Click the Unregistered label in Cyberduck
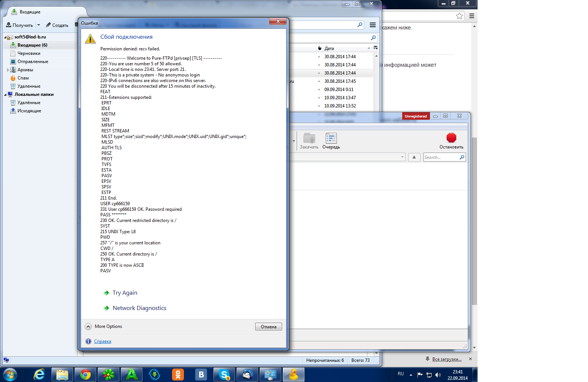 416,116
